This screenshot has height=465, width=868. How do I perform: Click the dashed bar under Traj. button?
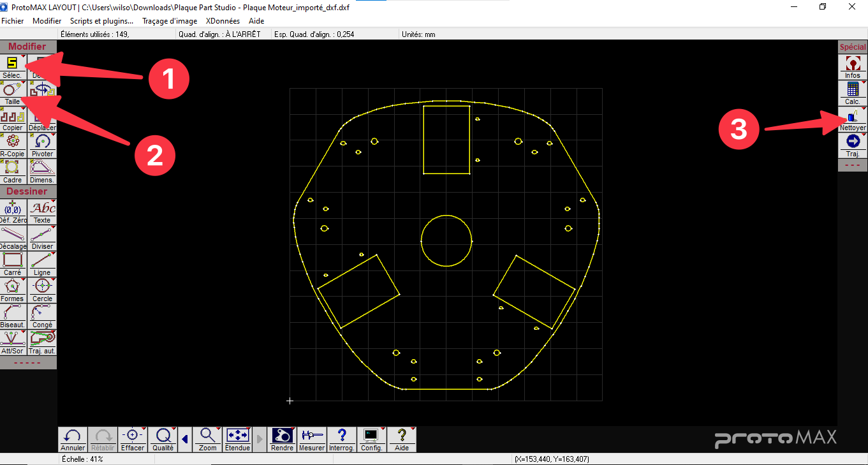[853, 165]
